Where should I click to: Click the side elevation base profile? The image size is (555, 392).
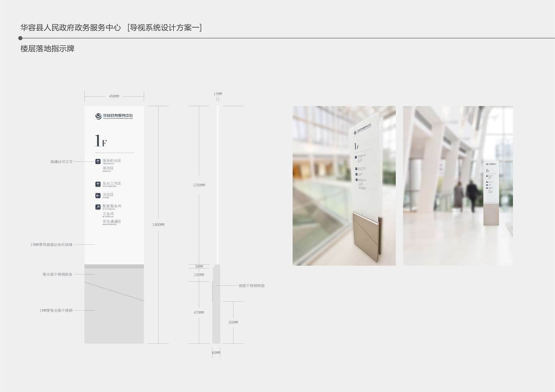pyautogui.click(x=216, y=304)
